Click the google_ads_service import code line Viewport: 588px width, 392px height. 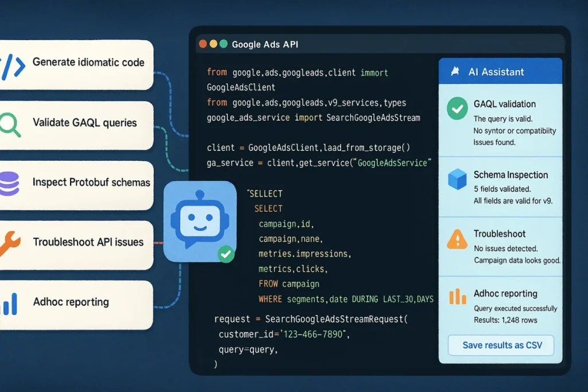click(x=313, y=118)
